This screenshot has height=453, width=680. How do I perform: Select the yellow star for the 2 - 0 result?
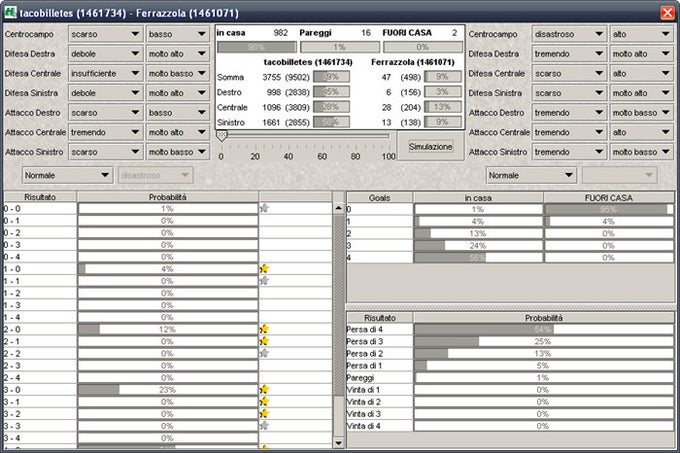pos(264,329)
